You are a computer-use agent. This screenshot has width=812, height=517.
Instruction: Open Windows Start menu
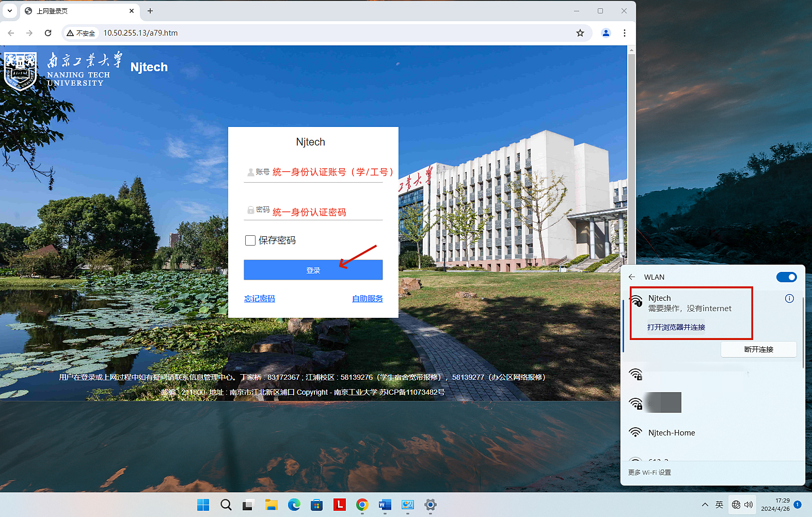203,505
